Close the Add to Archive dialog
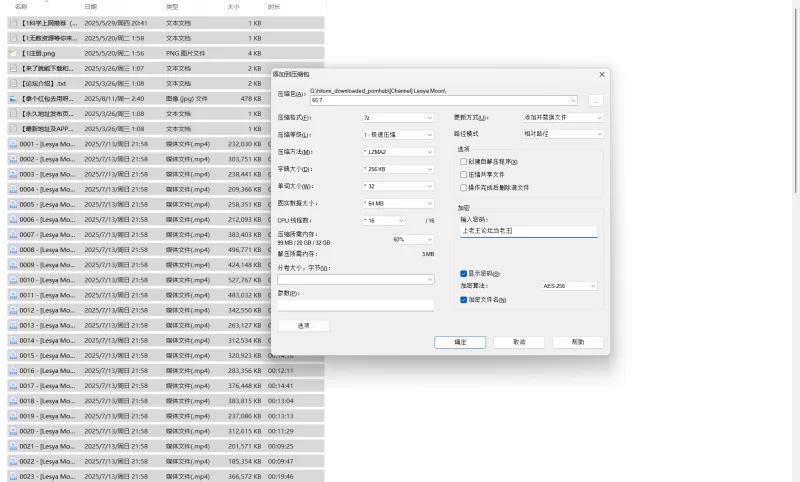The image size is (800, 482). [x=602, y=74]
